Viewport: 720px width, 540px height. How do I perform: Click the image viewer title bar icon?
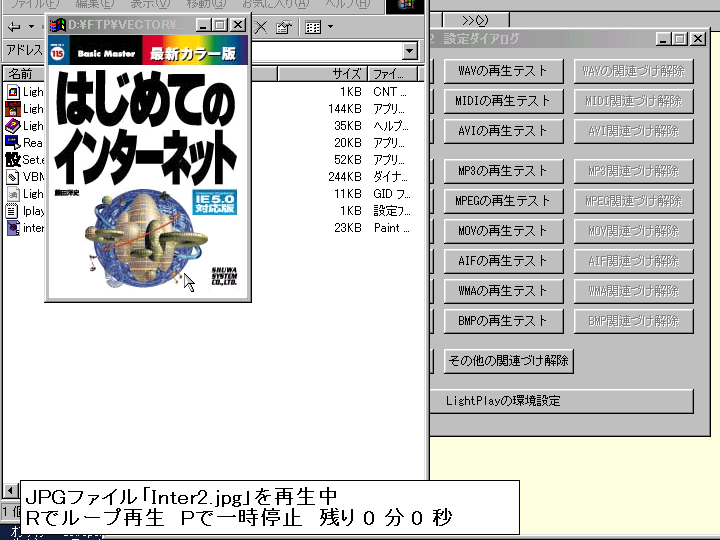[58, 25]
